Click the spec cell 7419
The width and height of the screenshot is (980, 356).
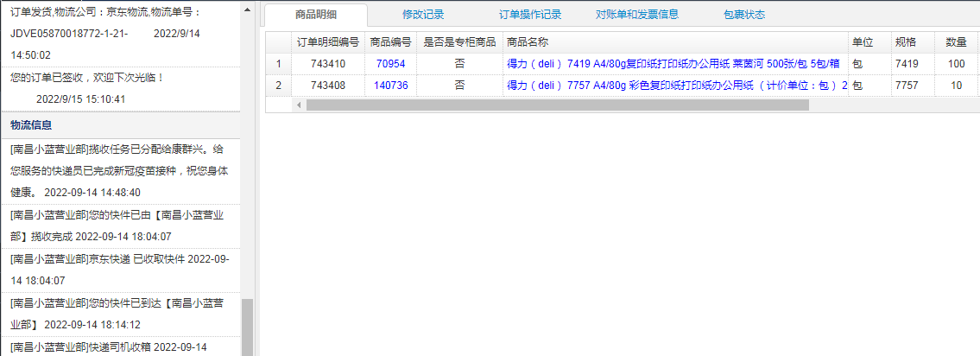coord(913,64)
